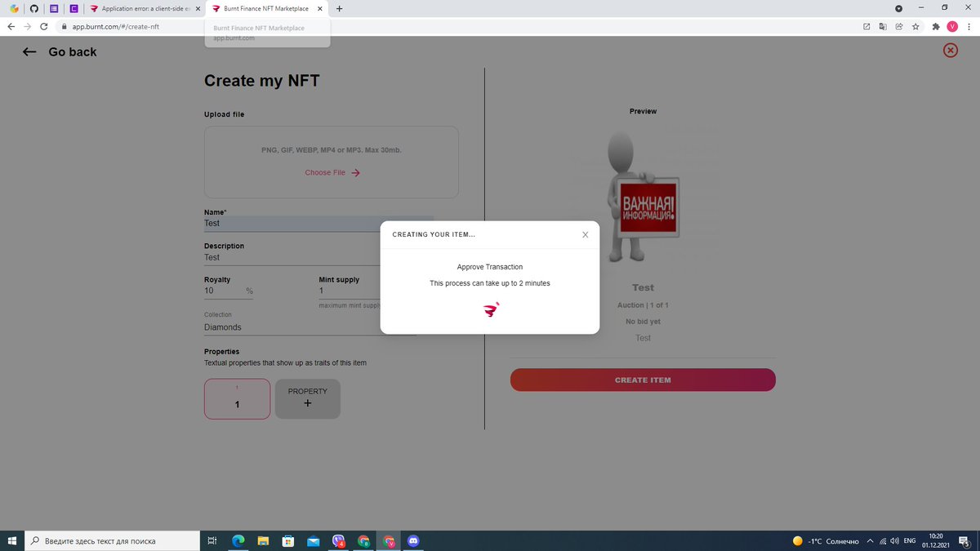Open Microsoft Edge from taskbar
Image resolution: width=980 pixels, height=551 pixels.
click(x=238, y=540)
